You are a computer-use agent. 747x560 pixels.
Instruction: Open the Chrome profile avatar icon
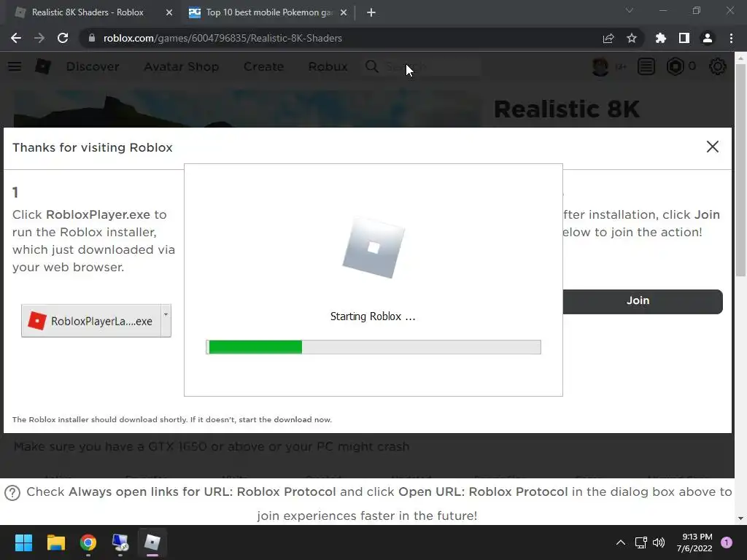point(708,38)
